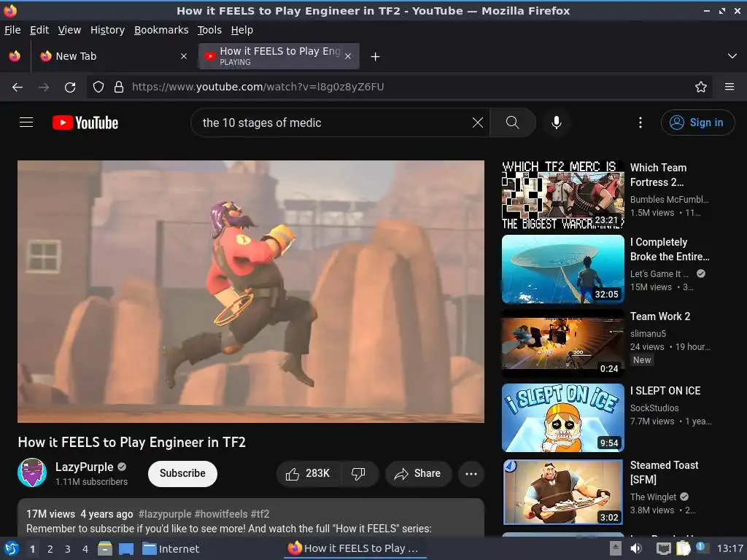The width and height of the screenshot is (747, 560).
Task: Clear the search box with X
Action: (477, 122)
